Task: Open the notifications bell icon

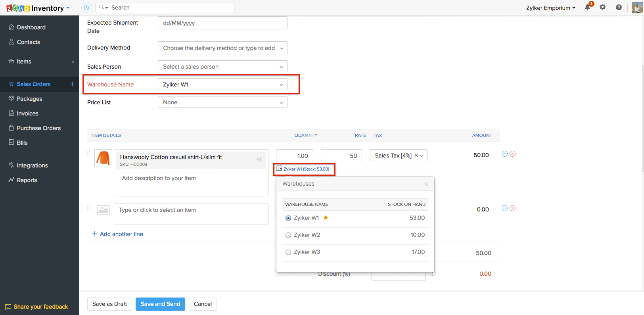Action: (x=588, y=7)
